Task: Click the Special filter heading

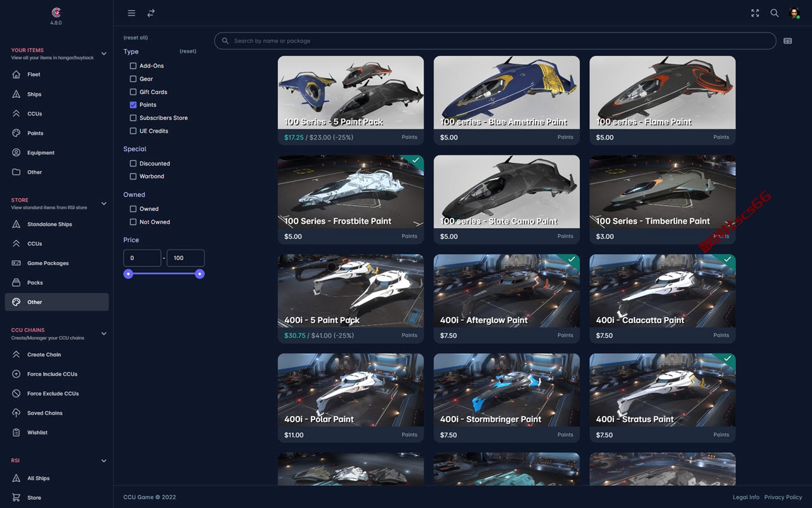Action: [x=134, y=149]
